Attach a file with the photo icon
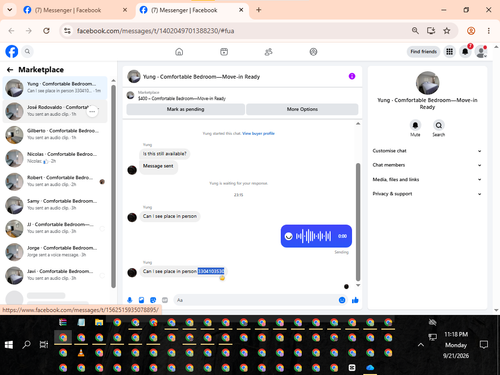Viewport: 500px width, 375px height. point(141,300)
